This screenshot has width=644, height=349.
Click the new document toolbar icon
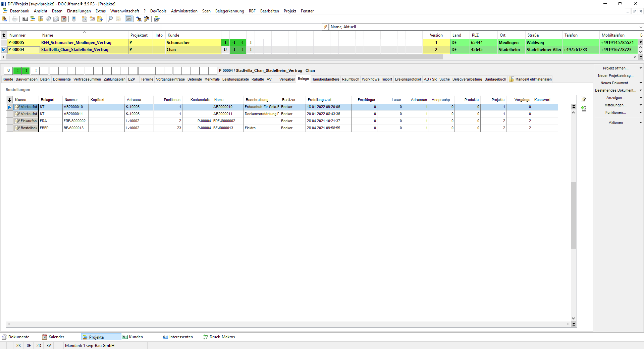[x=85, y=19]
